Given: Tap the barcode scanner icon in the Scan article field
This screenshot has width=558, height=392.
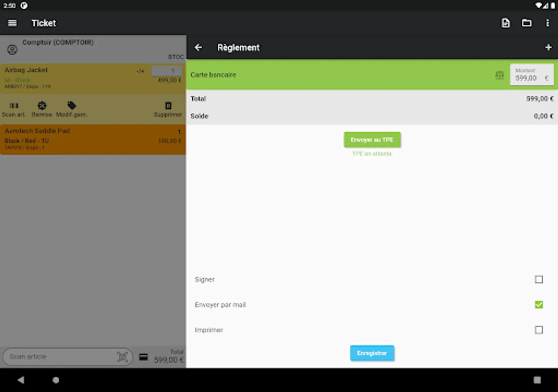Looking at the screenshot, I should 122,357.
